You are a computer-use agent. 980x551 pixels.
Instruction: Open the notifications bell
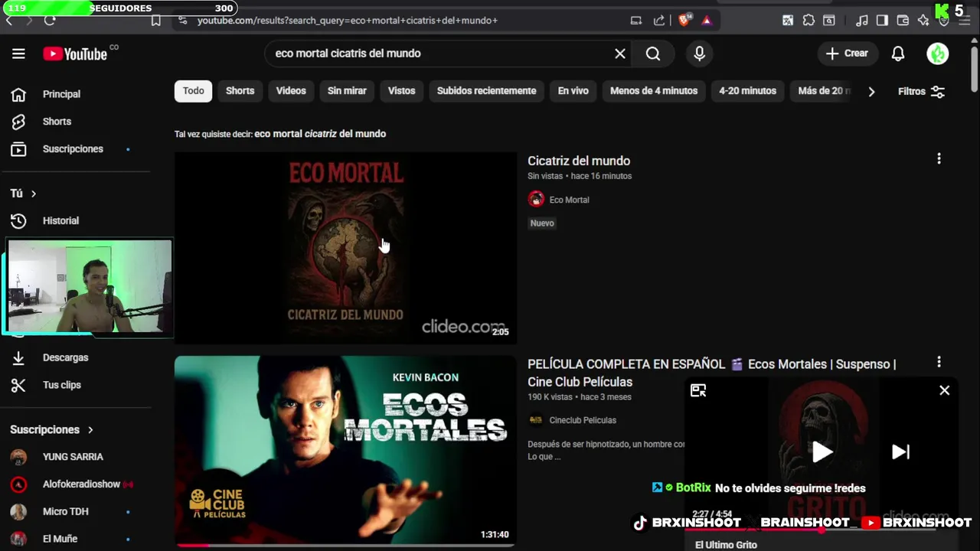pyautogui.click(x=898, y=54)
